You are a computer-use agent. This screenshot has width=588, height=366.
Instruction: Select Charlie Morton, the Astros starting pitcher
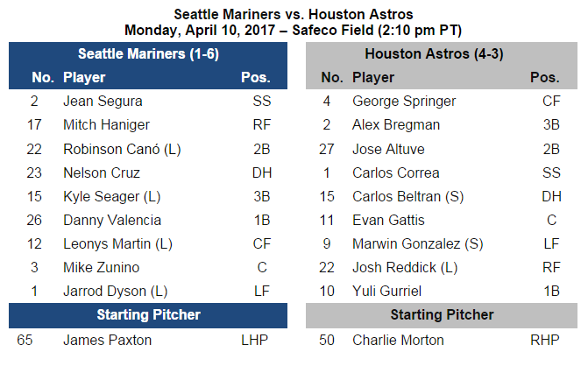(x=398, y=340)
